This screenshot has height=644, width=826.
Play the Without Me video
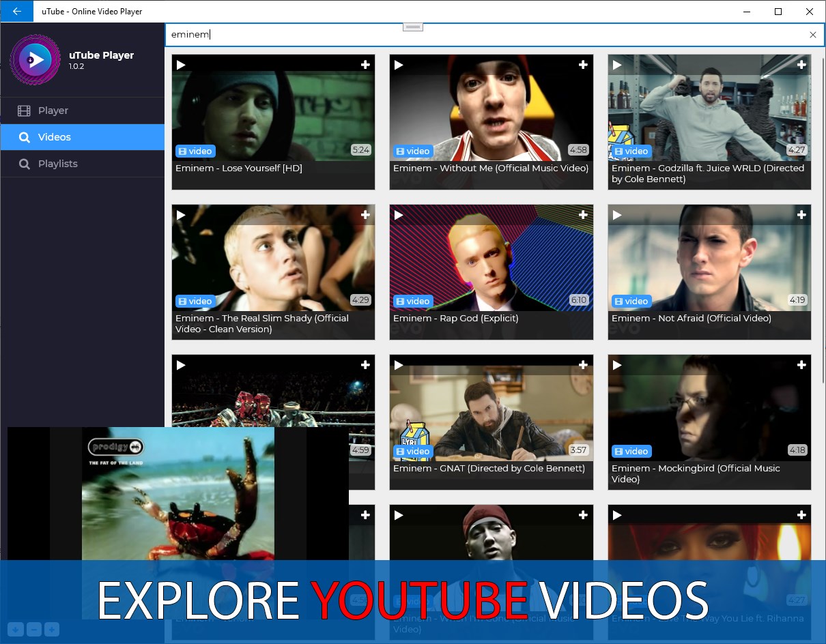click(399, 65)
